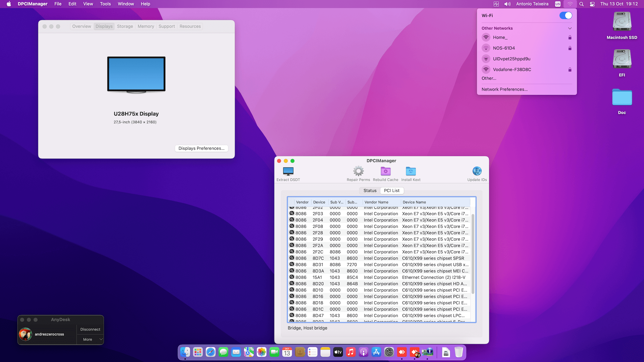The height and width of the screenshot is (362, 644).
Task: Open Network Preferences link
Action: click(504, 89)
